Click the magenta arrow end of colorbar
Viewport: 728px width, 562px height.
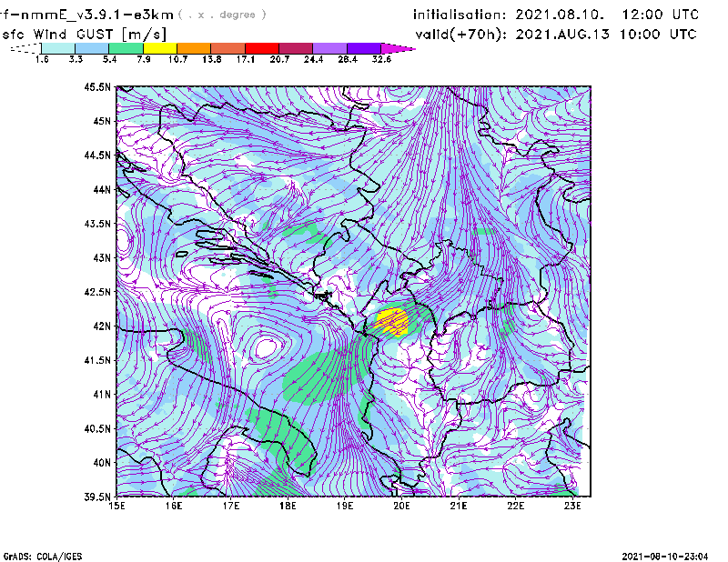click(398, 48)
